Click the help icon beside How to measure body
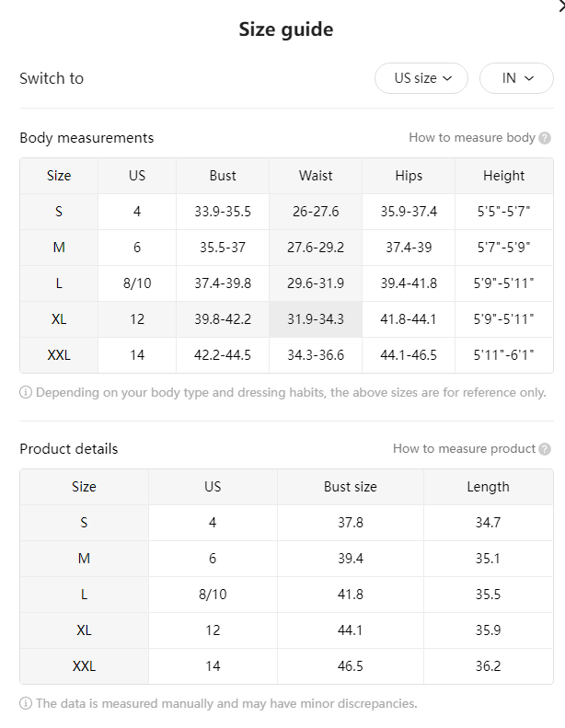Viewport: 565px width, 728px height. 545,138
